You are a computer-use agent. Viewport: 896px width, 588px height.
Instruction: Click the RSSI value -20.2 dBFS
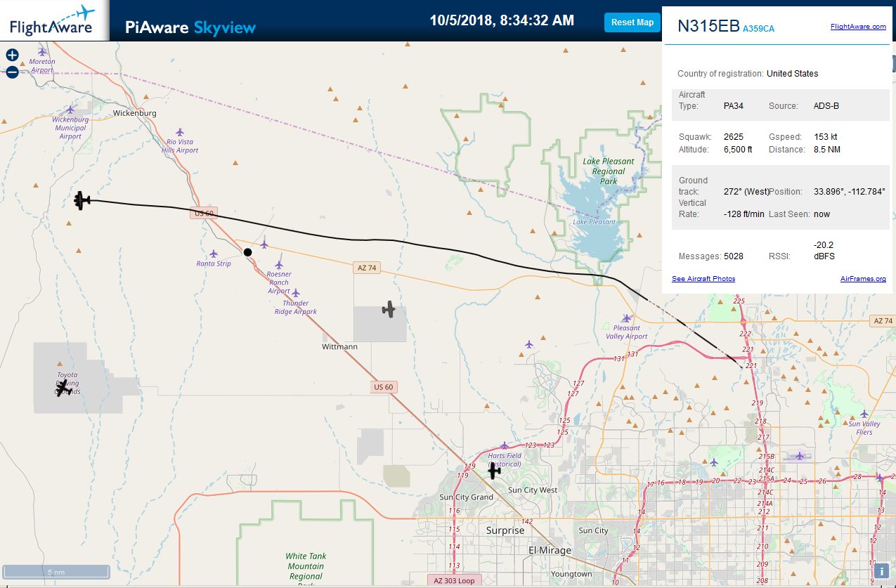click(824, 250)
